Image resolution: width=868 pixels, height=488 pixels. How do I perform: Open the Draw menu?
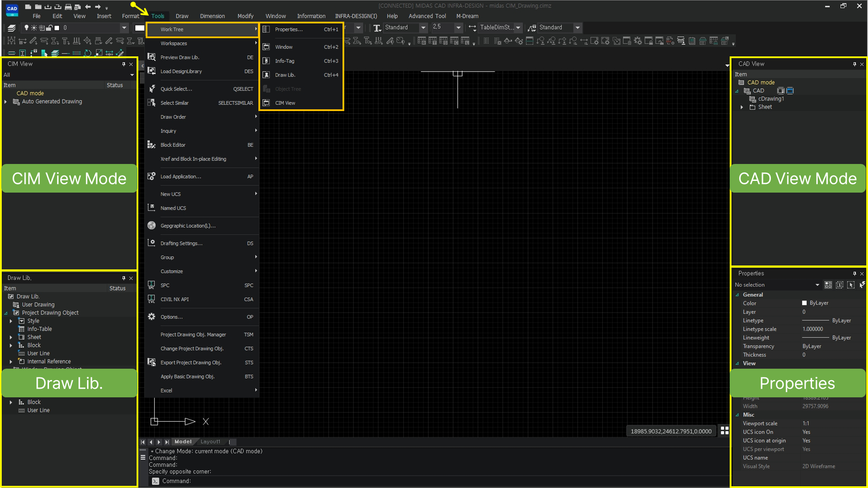[182, 16]
